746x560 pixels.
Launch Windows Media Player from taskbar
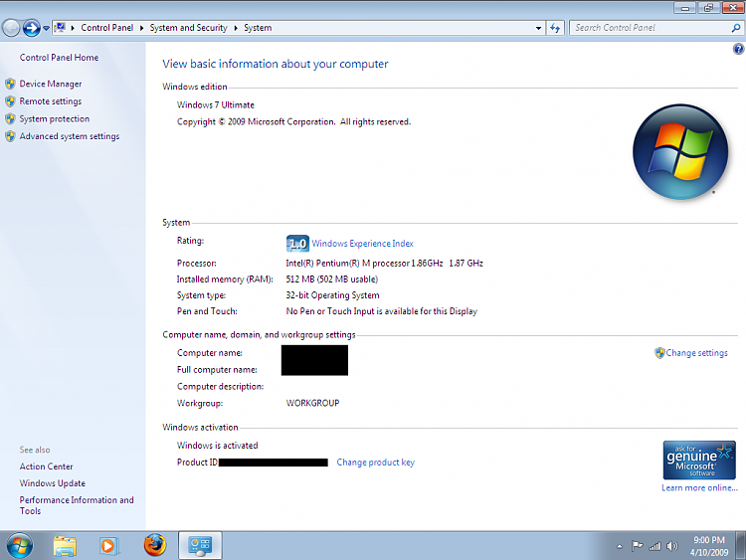pos(109,546)
